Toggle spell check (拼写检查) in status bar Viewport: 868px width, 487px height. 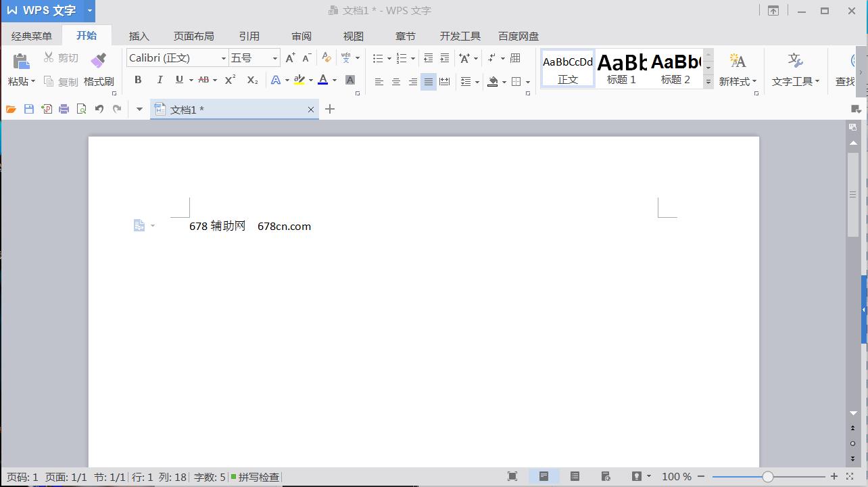(x=255, y=477)
